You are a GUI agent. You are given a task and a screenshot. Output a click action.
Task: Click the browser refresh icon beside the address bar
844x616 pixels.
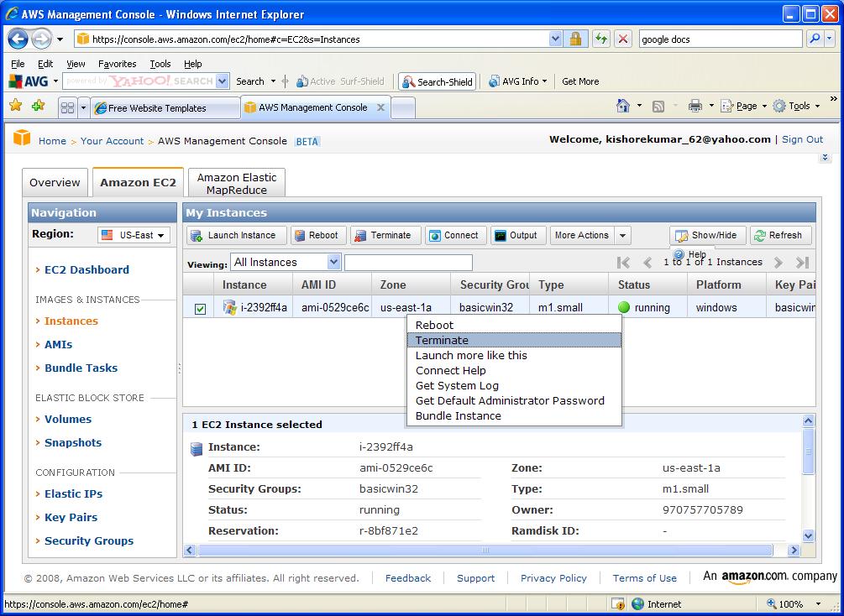[601, 39]
